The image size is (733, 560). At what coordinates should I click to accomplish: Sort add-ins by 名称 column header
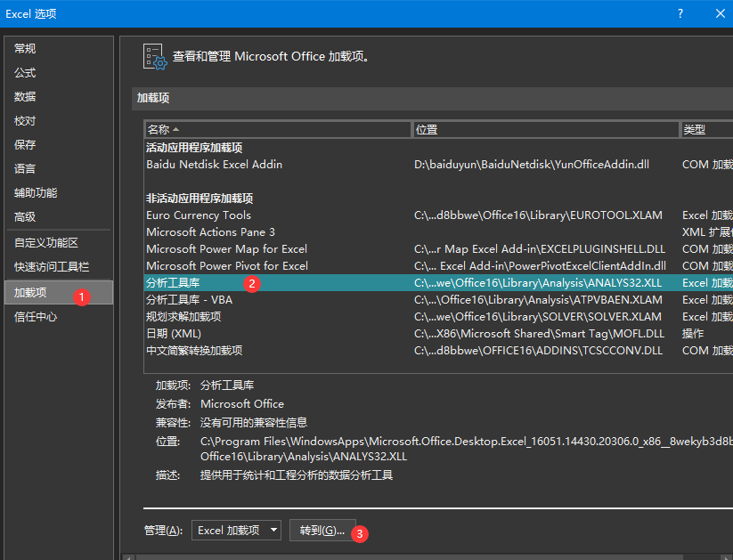[x=278, y=129]
